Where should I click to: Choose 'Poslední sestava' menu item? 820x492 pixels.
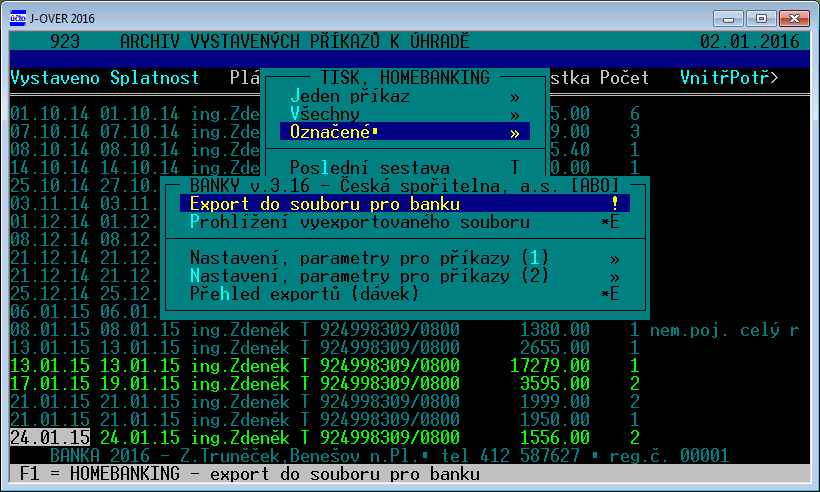click(405, 168)
